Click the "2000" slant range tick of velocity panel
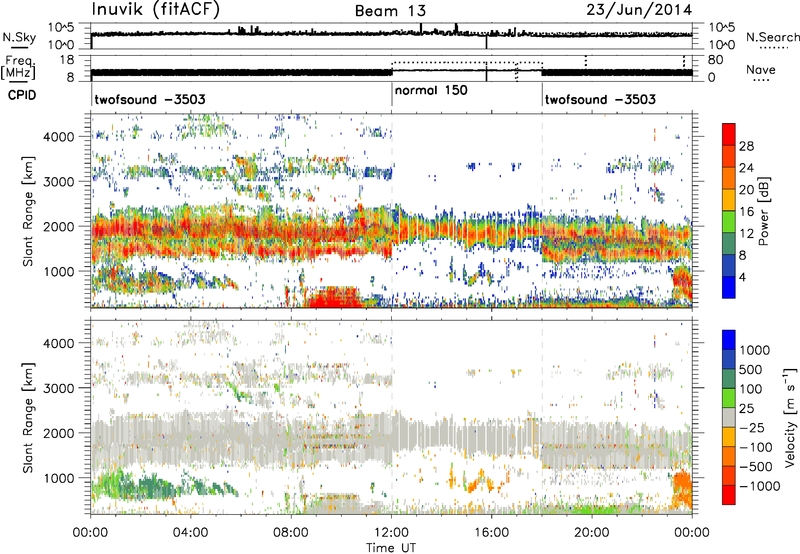Image resolution: width=800 pixels, height=554 pixels. tap(58, 433)
